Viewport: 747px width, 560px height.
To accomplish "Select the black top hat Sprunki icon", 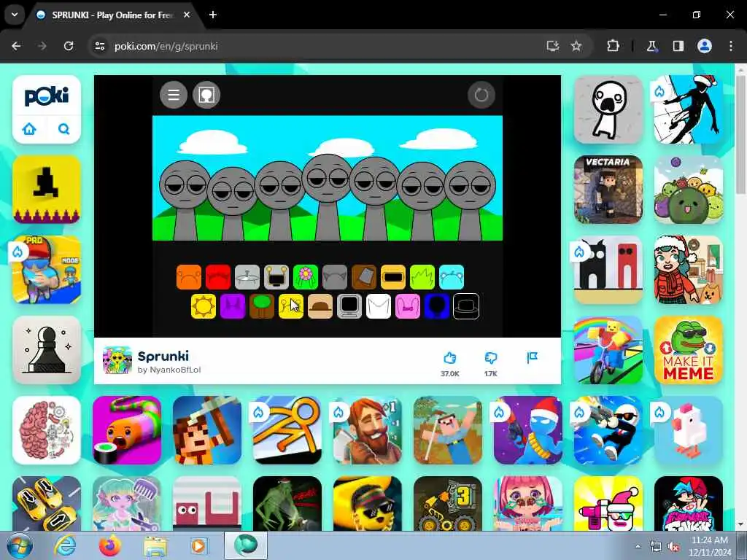I will click(466, 306).
